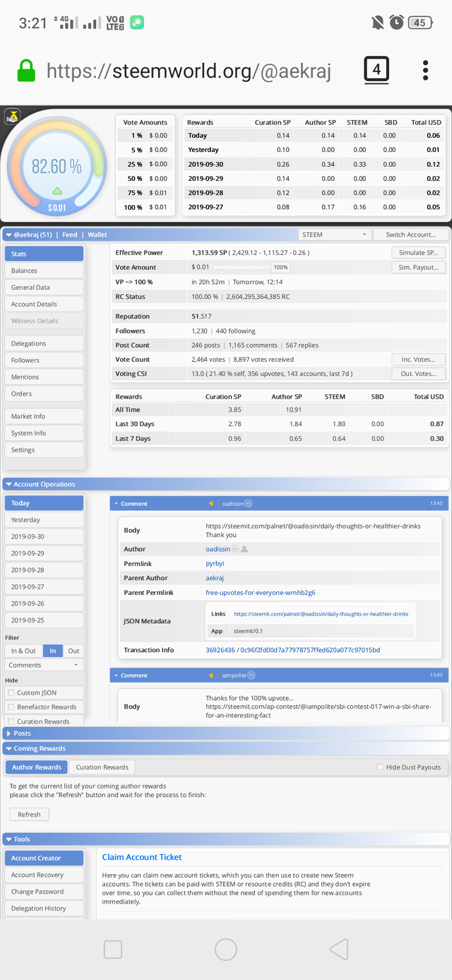Collapse the iampolite Comment entry
Viewport: 452px width, 980px height.
[117, 675]
